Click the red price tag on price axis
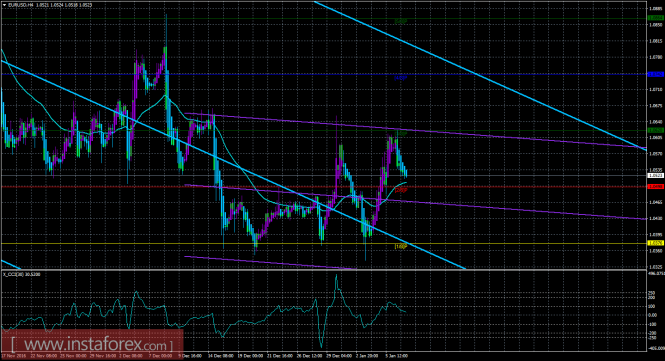 point(655,187)
